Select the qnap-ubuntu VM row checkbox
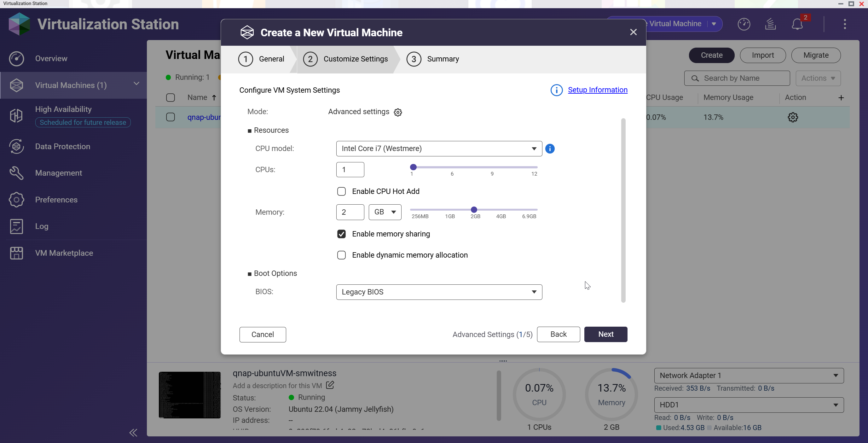This screenshot has width=868, height=443. click(x=171, y=117)
